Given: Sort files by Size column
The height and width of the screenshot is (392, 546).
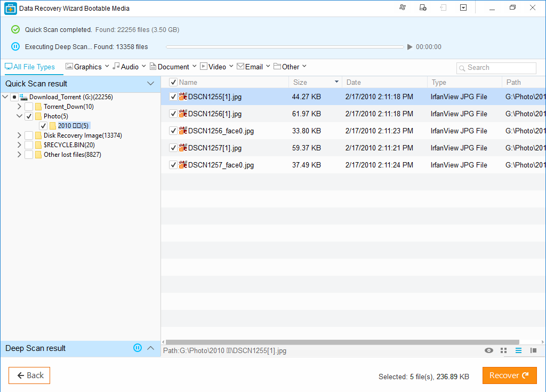Looking at the screenshot, I should click(x=316, y=82).
